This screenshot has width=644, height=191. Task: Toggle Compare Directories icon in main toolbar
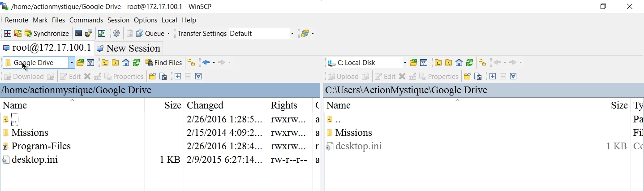click(8, 34)
